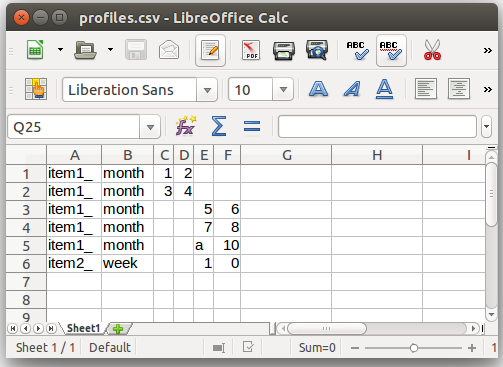Click the Function equals icon
The width and height of the screenshot is (503, 367).
pyautogui.click(x=252, y=126)
